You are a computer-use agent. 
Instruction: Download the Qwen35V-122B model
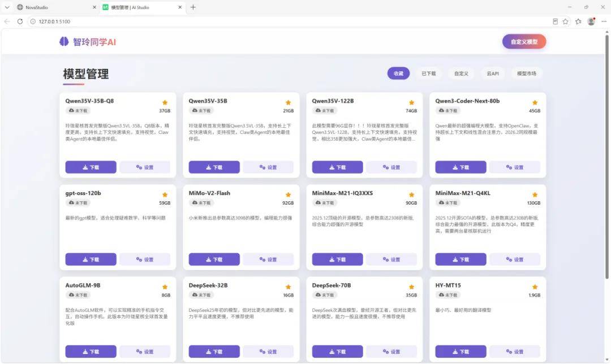pyautogui.click(x=337, y=167)
